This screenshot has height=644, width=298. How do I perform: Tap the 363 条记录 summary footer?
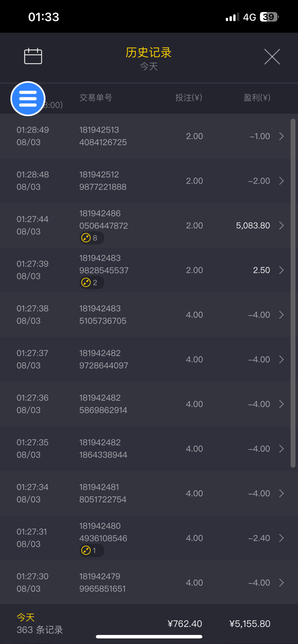point(40,630)
